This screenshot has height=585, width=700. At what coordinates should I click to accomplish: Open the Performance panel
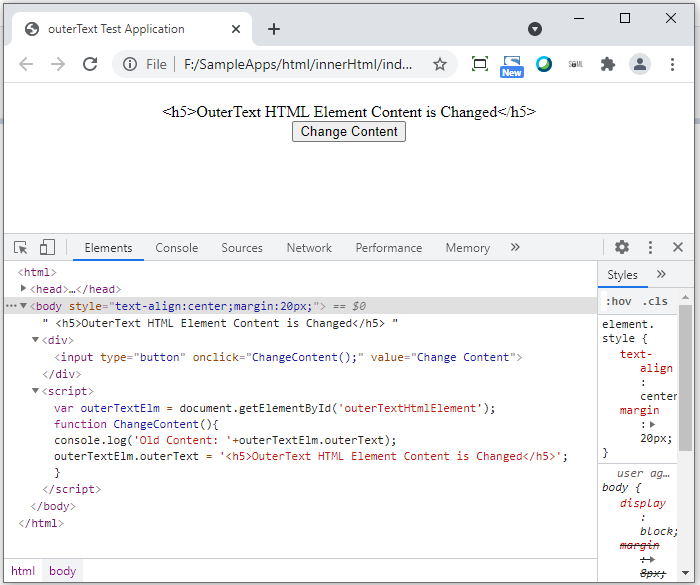(x=388, y=248)
